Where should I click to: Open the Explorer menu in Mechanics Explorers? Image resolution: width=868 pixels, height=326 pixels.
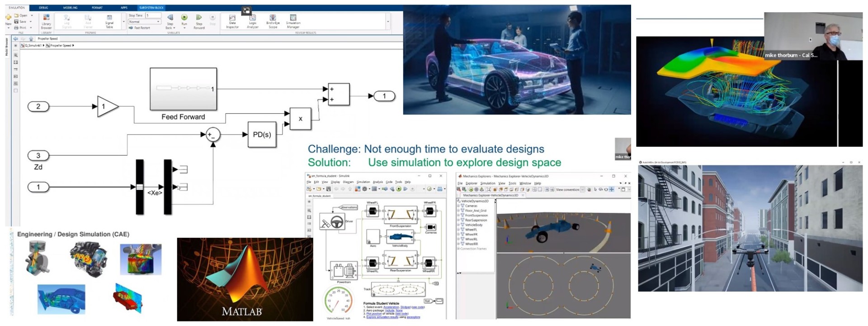[471, 183]
